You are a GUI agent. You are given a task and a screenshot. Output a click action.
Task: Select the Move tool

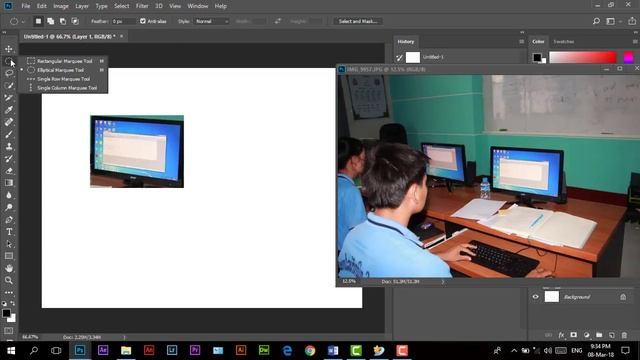[x=9, y=49]
